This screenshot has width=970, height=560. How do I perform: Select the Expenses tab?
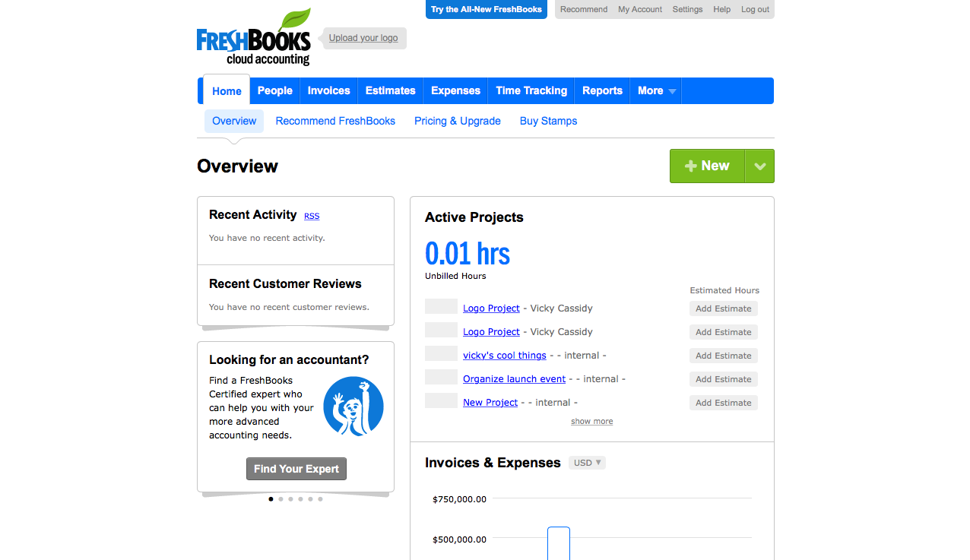[x=456, y=90]
